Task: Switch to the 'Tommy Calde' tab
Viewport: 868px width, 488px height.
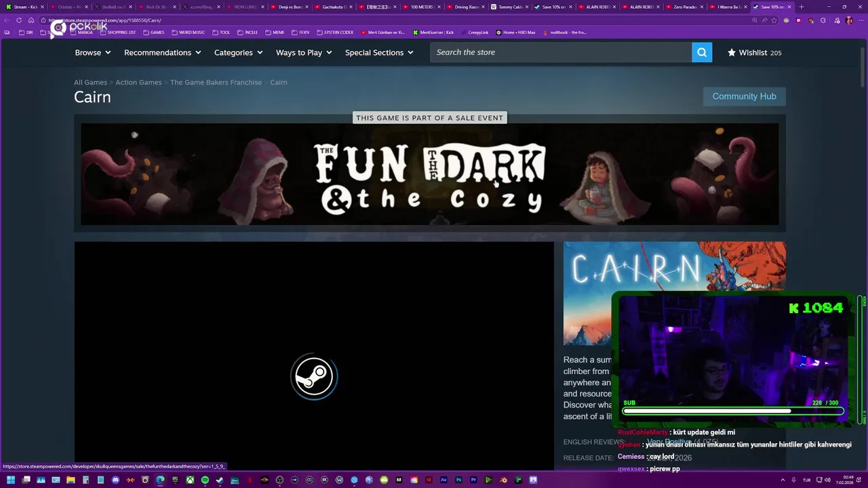Action: tap(510, 7)
